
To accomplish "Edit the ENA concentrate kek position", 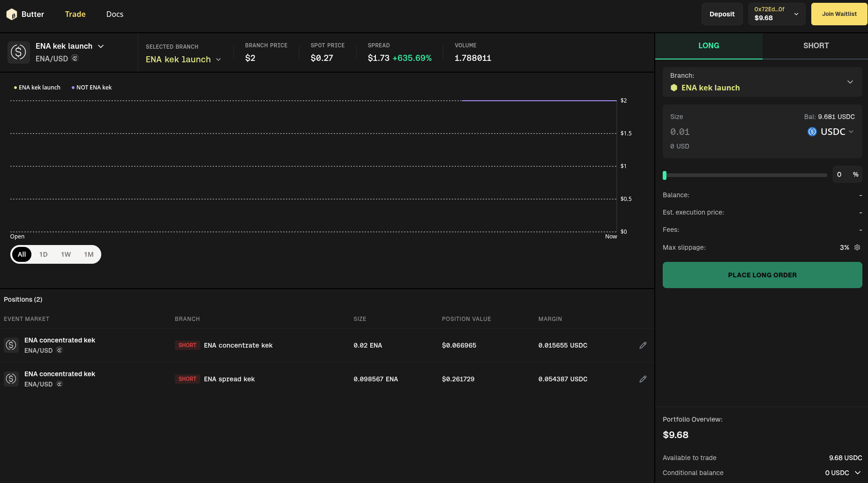I will (643, 345).
